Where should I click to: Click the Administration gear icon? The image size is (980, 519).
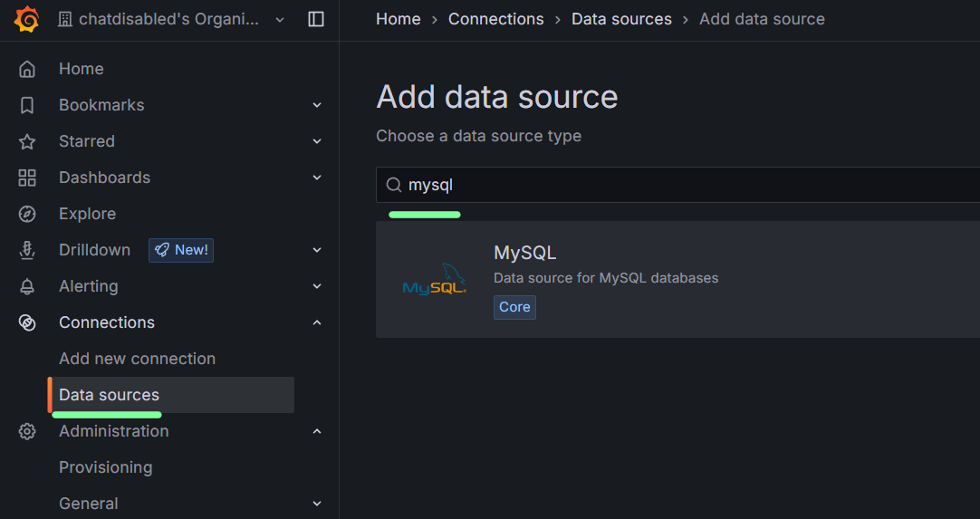(27, 431)
